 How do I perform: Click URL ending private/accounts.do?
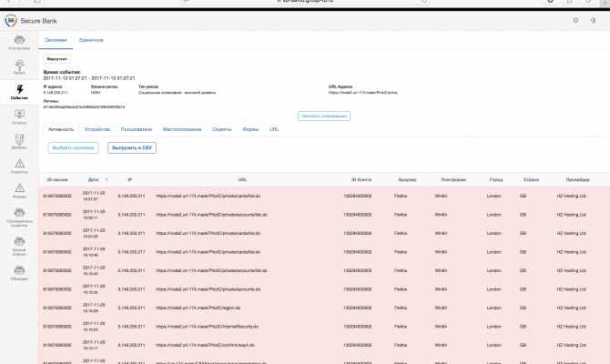(x=208, y=289)
